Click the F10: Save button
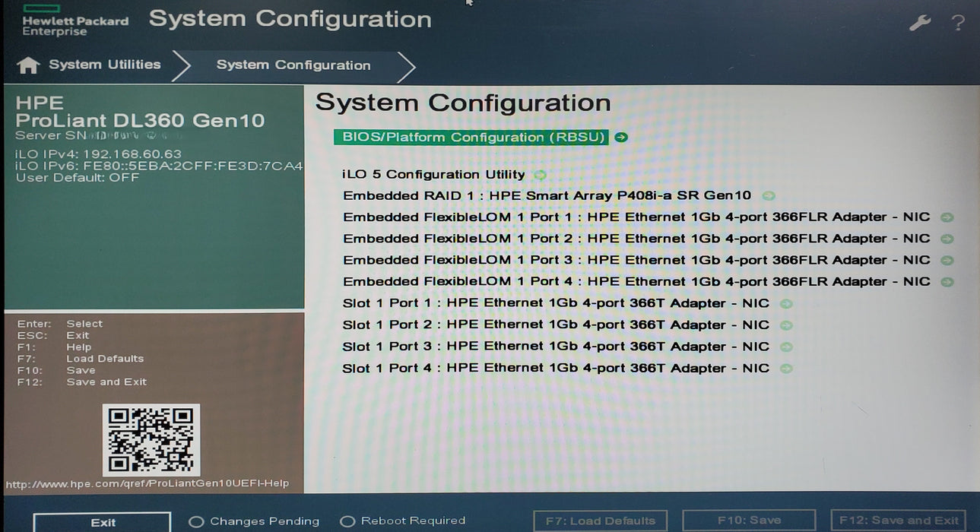The height and width of the screenshot is (532, 980). coord(749,521)
